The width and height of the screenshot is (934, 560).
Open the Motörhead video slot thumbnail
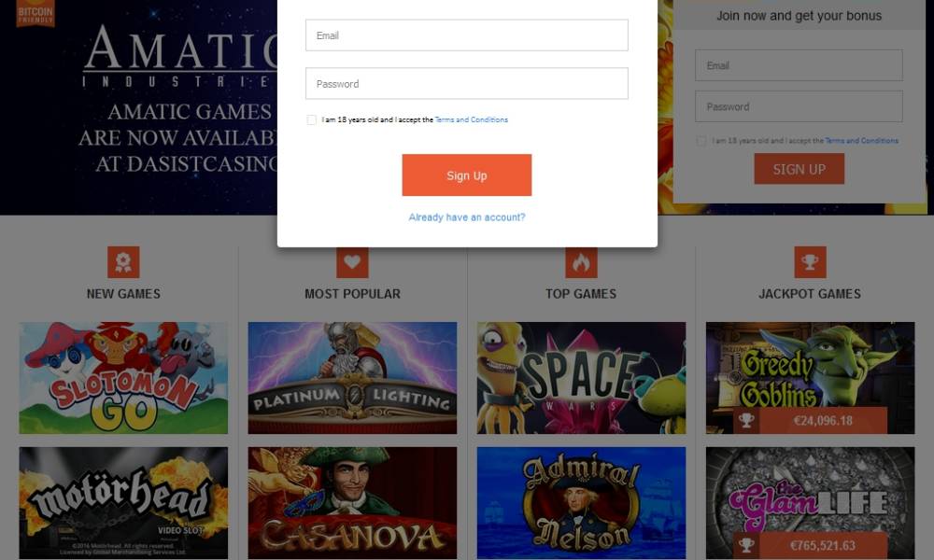coord(123,503)
